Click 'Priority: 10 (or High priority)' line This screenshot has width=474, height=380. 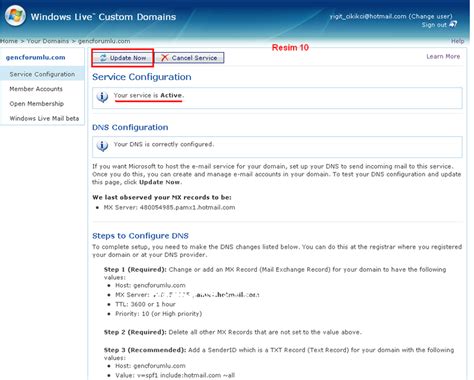pos(159,314)
